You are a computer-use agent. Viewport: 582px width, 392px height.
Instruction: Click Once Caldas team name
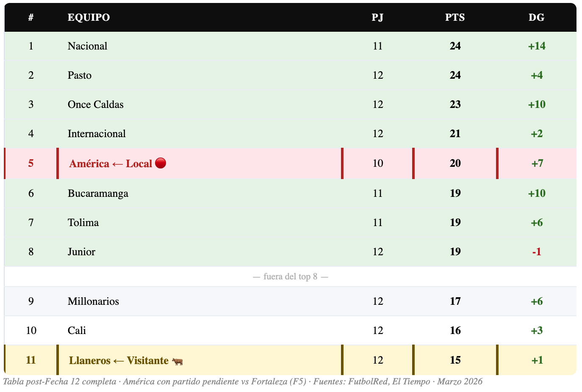pyautogui.click(x=96, y=105)
